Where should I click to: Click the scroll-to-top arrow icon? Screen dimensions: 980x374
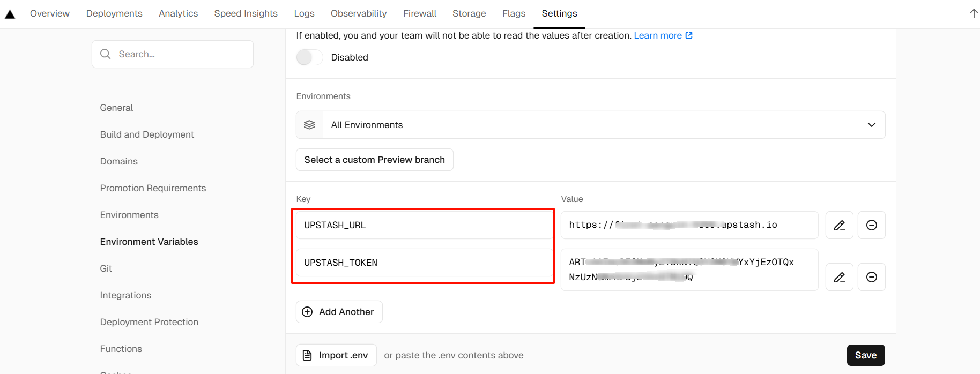974,13
